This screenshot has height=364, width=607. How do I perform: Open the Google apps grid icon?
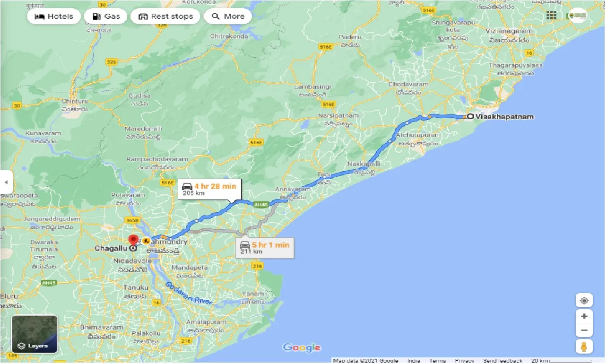click(551, 15)
